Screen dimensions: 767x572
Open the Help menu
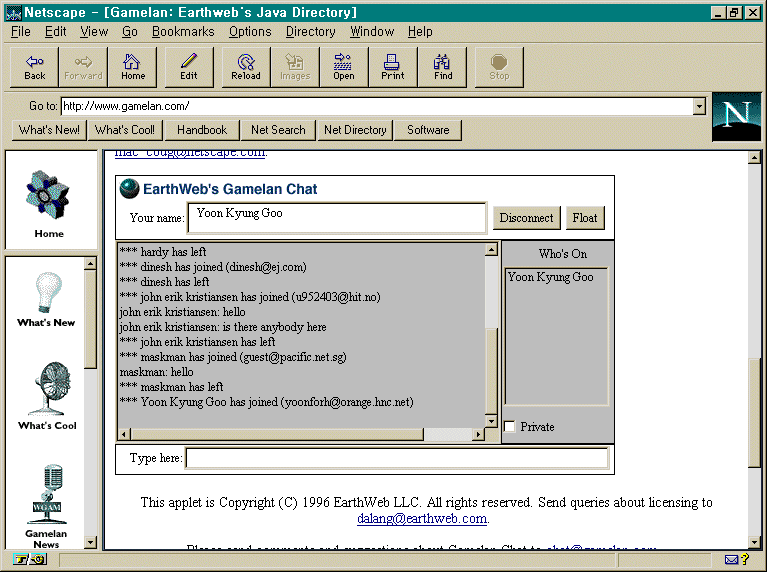(x=420, y=32)
